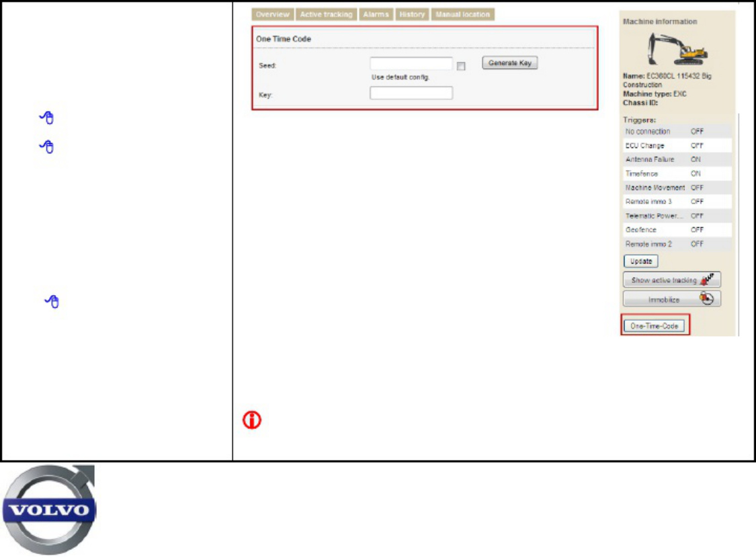Go to the History tab
756x558 pixels.
(412, 15)
